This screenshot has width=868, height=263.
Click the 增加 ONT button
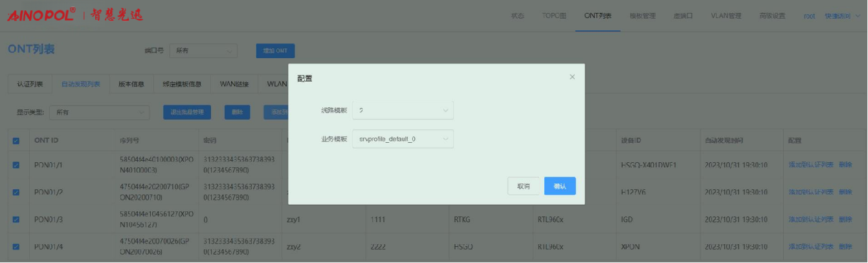275,50
